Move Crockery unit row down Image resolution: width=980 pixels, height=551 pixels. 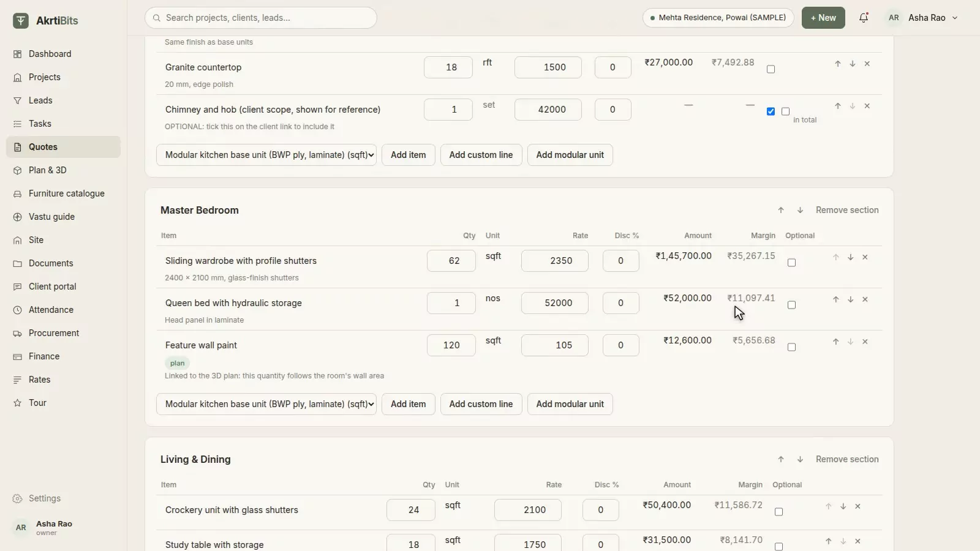click(843, 506)
